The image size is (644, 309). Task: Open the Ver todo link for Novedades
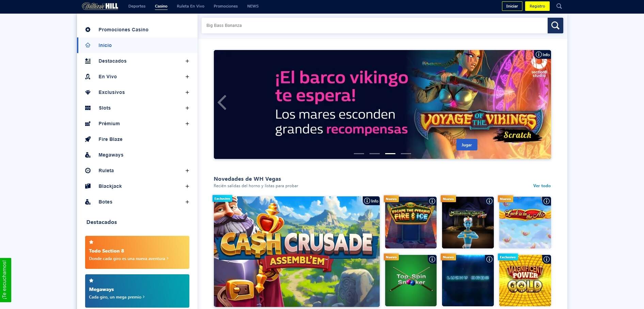(542, 186)
